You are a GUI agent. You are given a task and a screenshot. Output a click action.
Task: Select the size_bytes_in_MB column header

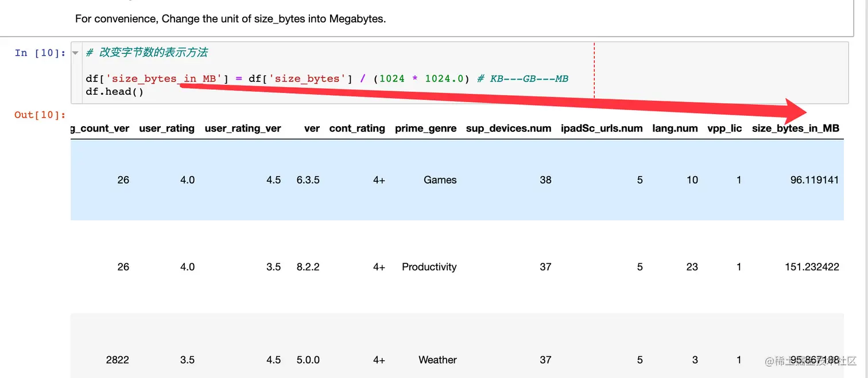(796, 128)
